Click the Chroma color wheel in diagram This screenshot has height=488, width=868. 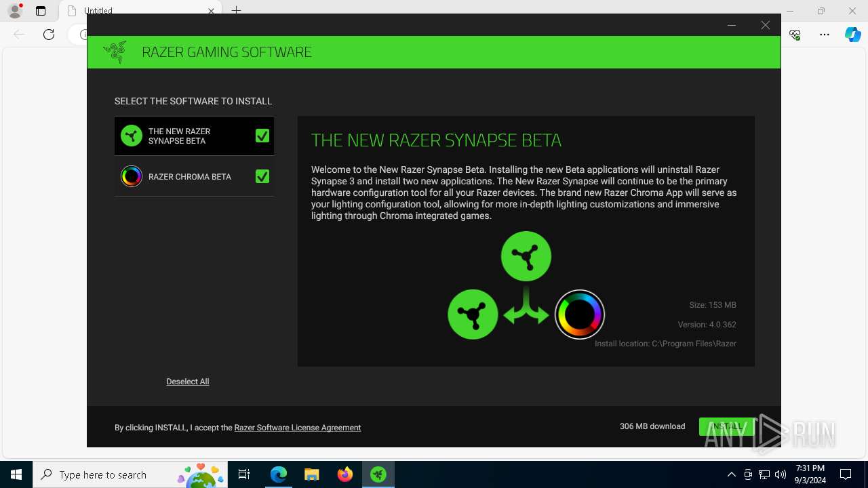(x=580, y=314)
